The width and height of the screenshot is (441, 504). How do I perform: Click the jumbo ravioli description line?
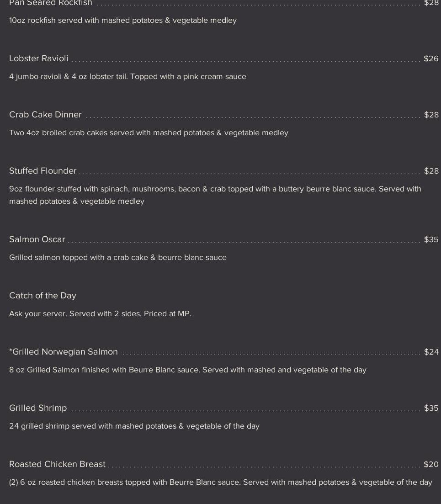click(x=128, y=77)
